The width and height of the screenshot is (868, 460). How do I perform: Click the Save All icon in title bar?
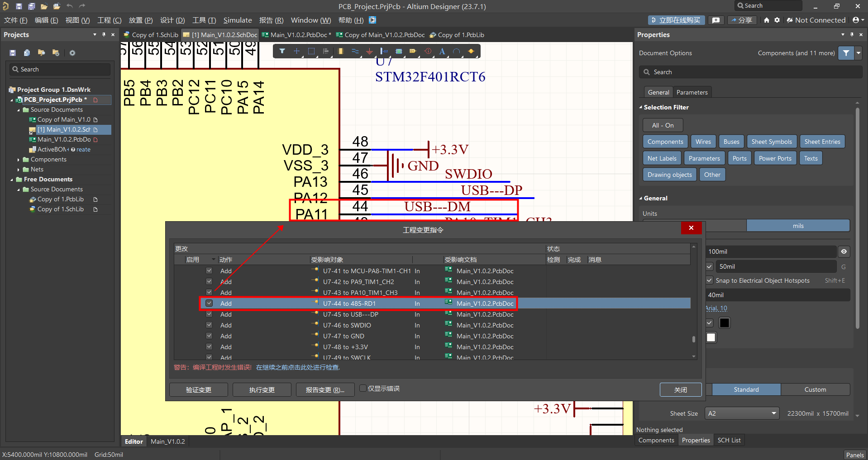pyautogui.click(x=31, y=6)
